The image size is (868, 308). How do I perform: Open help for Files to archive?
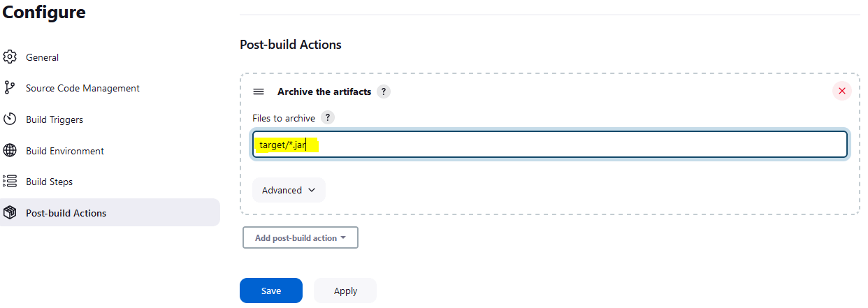[x=328, y=118]
